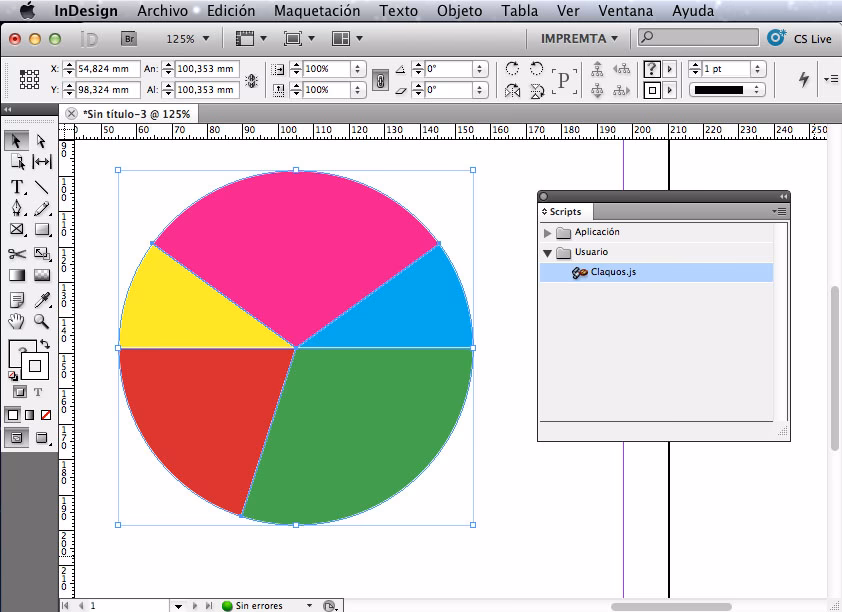842x612 pixels.
Task: Select the Scissors tool
Action: point(16,251)
